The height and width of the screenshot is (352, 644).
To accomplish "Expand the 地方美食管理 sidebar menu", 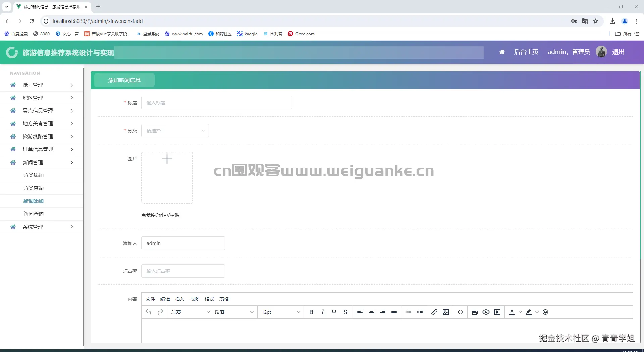I will point(42,124).
